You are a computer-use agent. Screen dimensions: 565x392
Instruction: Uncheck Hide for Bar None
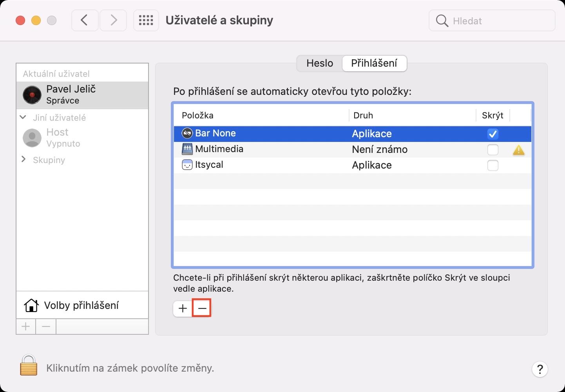click(x=493, y=134)
